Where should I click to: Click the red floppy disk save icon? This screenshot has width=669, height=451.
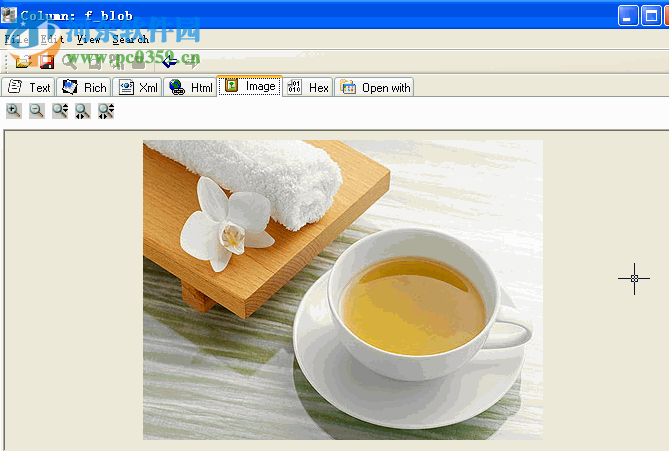[47, 62]
